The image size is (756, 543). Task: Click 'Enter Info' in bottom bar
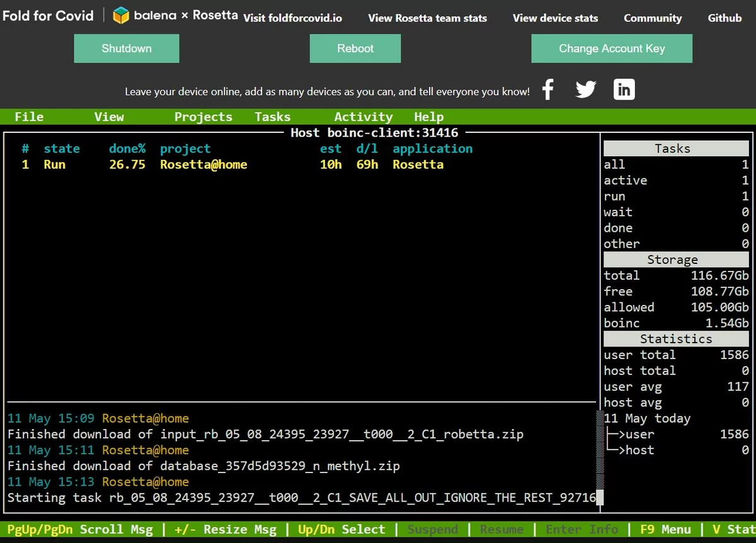click(581, 529)
